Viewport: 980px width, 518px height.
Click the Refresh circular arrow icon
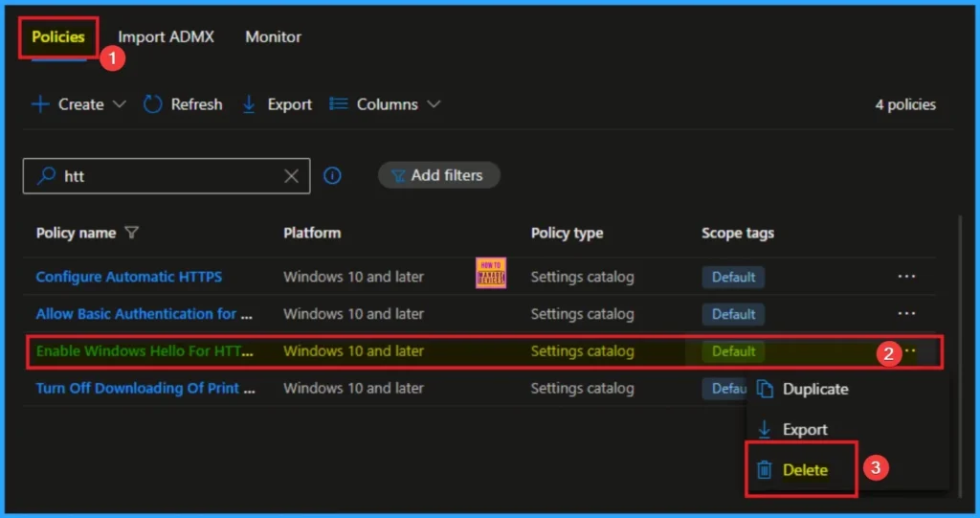point(153,104)
